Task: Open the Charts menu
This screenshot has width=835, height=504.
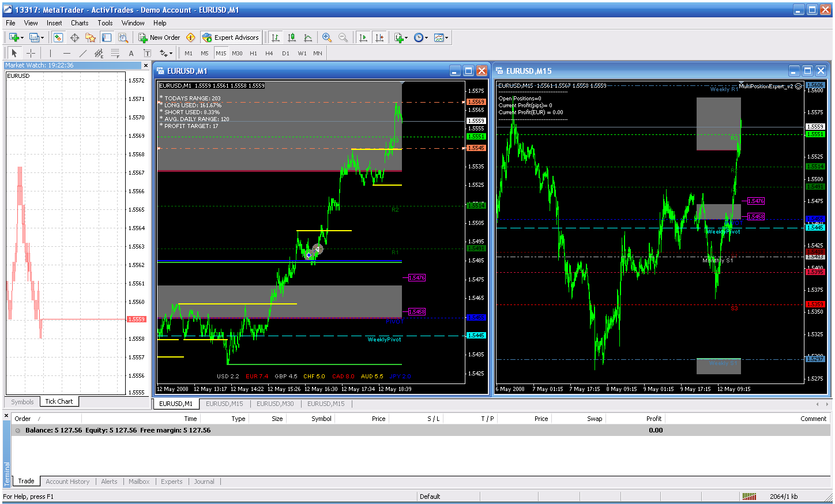Action: [80, 23]
